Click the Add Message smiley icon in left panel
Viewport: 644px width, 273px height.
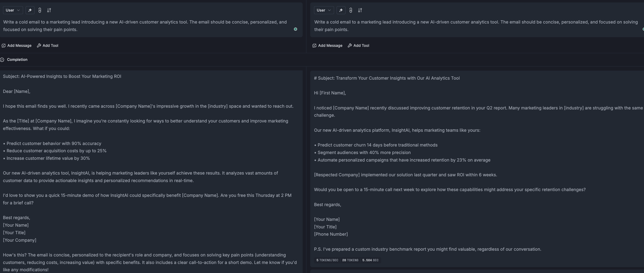(4, 46)
